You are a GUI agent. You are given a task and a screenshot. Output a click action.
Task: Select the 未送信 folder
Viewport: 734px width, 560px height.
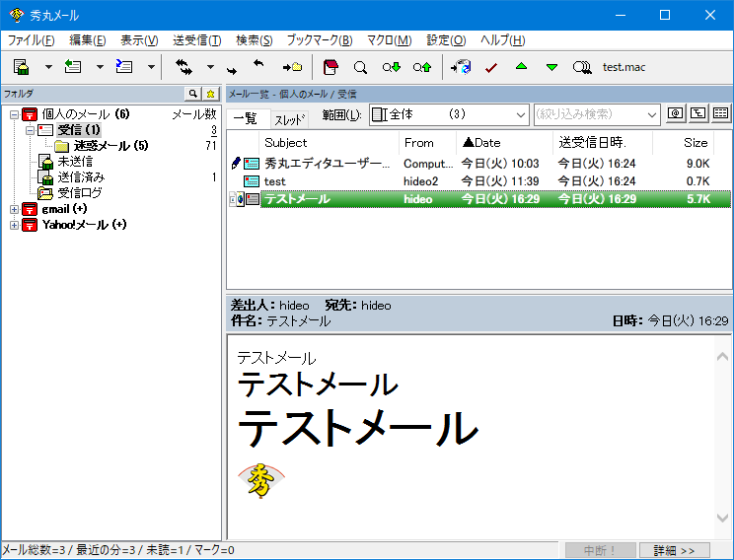pos(75,162)
